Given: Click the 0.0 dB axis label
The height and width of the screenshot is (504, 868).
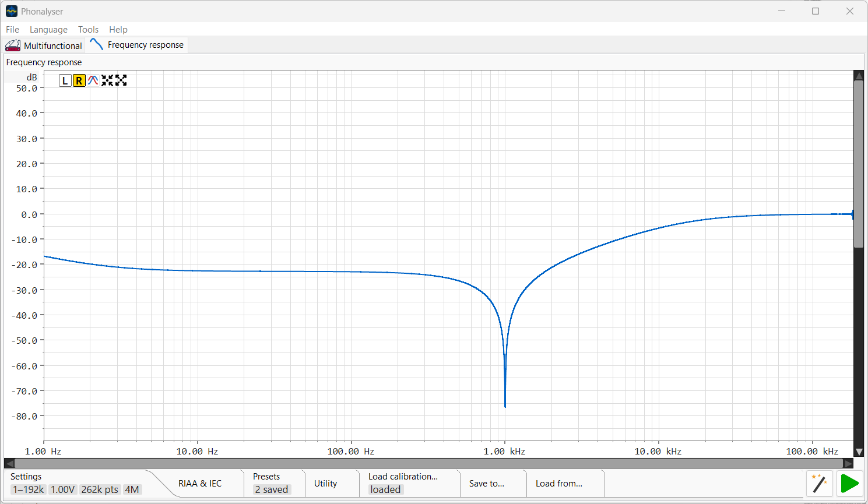Looking at the screenshot, I should coord(29,214).
